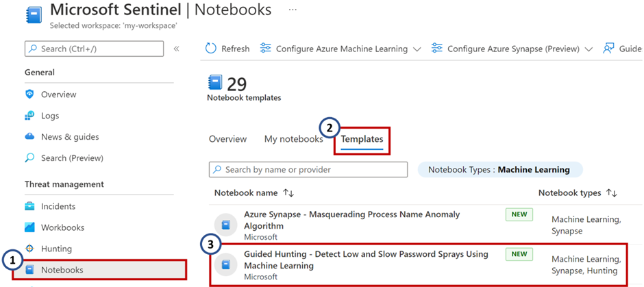
Task: Click the News & guides cloud icon
Action: (x=29, y=137)
